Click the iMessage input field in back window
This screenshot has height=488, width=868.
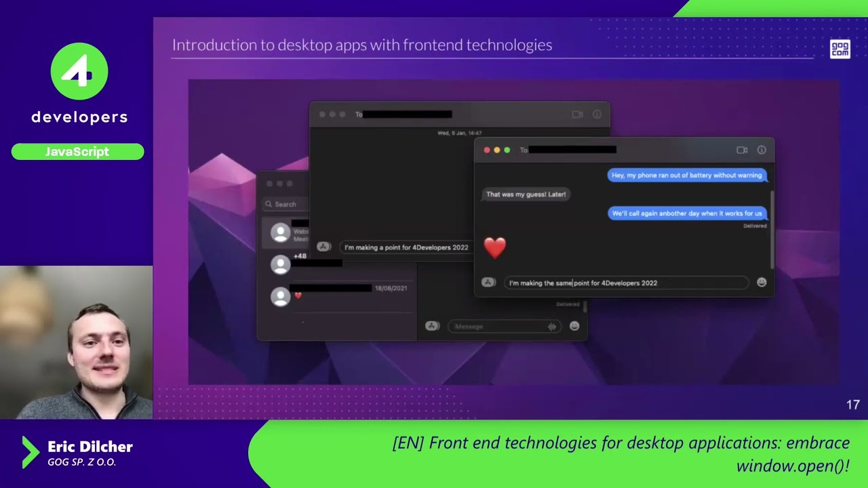pos(504,327)
